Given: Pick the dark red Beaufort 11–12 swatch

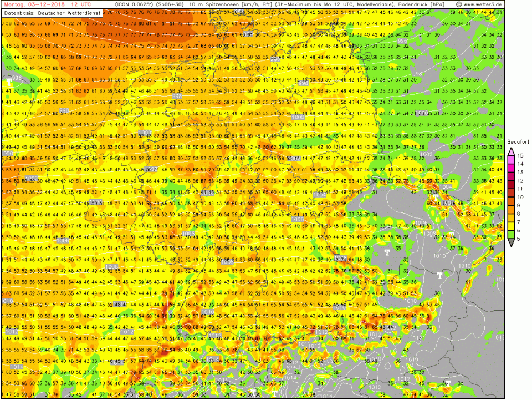Looking at the screenshot, I should pyautogui.click(x=511, y=185).
